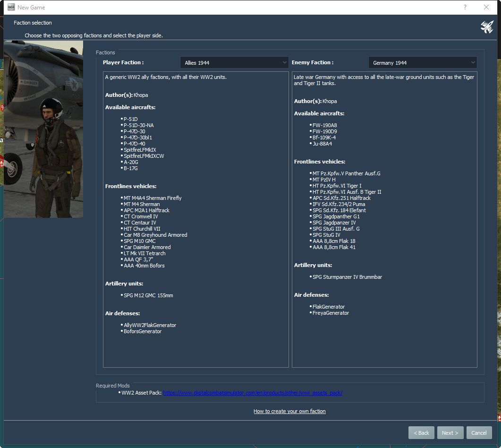
Task: Expand the Enemy Faction dropdown showing Germany 1944
Action: pyautogui.click(x=423, y=62)
